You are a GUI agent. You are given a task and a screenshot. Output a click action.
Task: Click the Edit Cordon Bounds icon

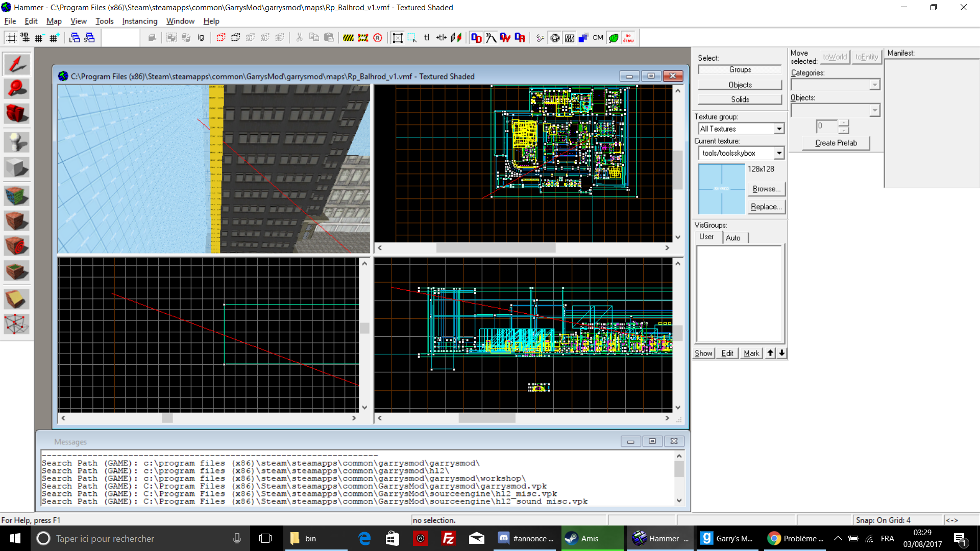363,38
